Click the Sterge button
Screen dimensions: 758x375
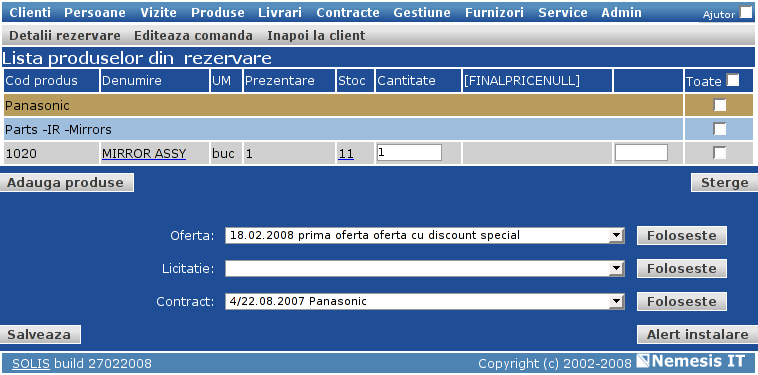(x=724, y=183)
